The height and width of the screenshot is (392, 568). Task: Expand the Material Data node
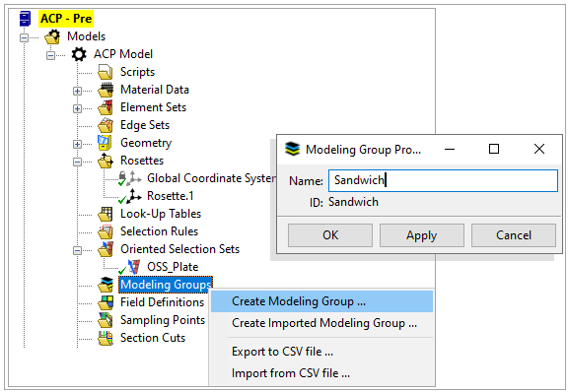[77, 91]
